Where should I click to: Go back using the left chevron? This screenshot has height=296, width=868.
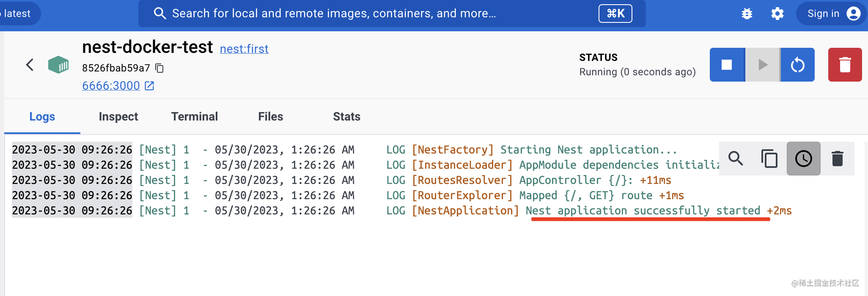tap(30, 65)
